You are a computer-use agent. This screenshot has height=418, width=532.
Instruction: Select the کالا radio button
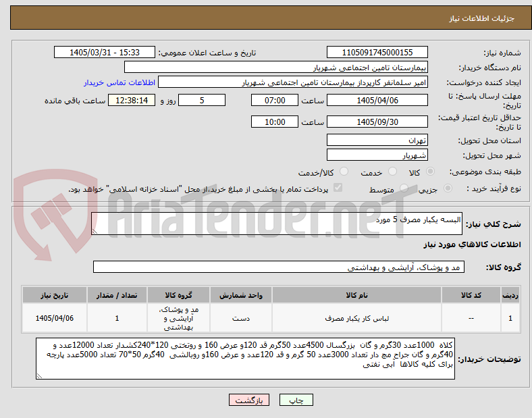[430, 172]
